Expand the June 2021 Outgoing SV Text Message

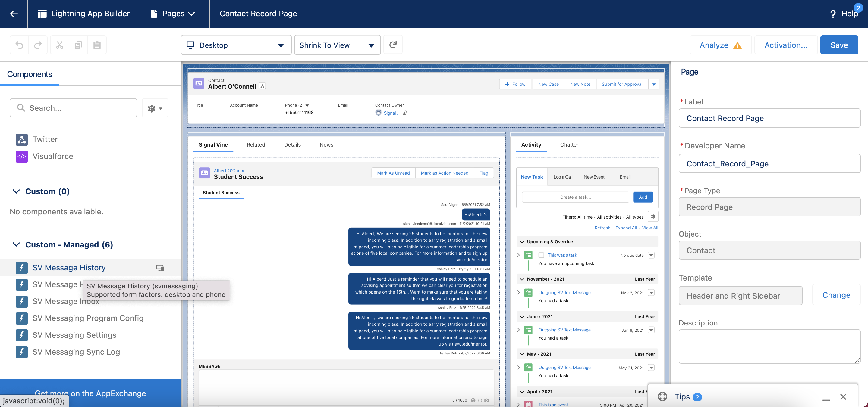click(519, 330)
